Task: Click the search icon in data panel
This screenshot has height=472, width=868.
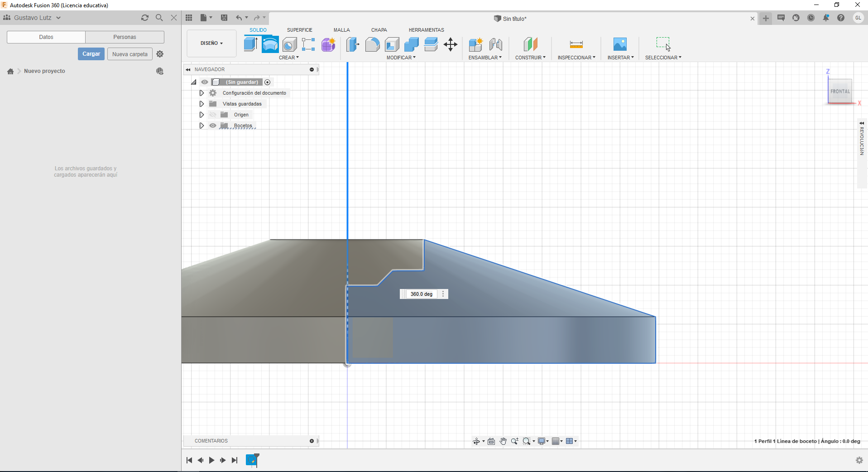Action: tap(159, 18)
